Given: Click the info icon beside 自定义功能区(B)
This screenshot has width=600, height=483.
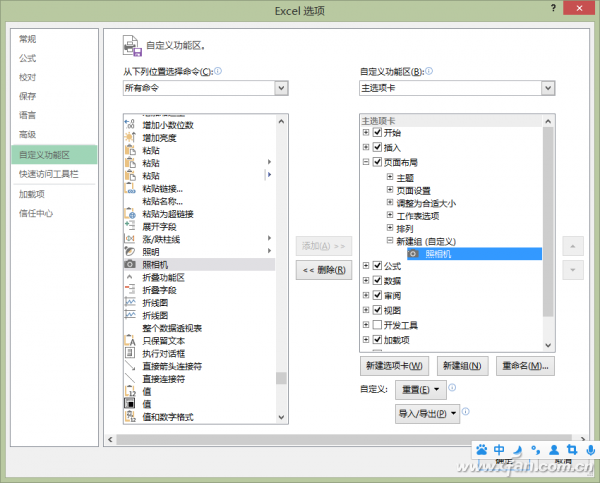Looking at the screenshot, I should (429, 71).
